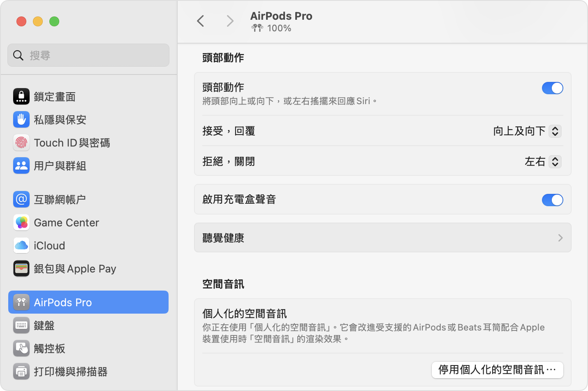Image resolution: width=588 pixels, height=391 pixels.
Task: Click the 你正在使用 spatial audio description
Action: (x=373, y=333)
